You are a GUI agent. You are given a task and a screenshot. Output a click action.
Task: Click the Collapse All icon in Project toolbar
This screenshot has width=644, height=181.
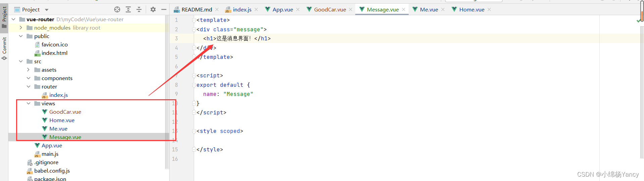click(139, 9)
